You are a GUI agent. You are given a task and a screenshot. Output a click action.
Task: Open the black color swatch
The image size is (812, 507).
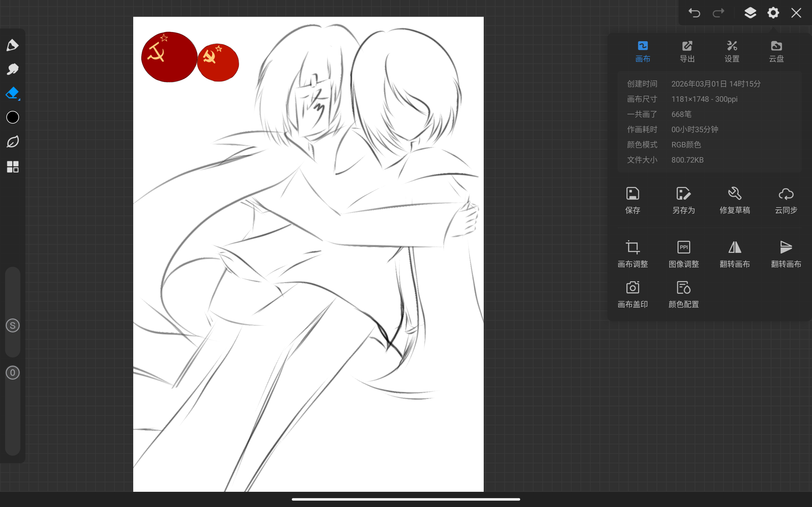(12, 117)
